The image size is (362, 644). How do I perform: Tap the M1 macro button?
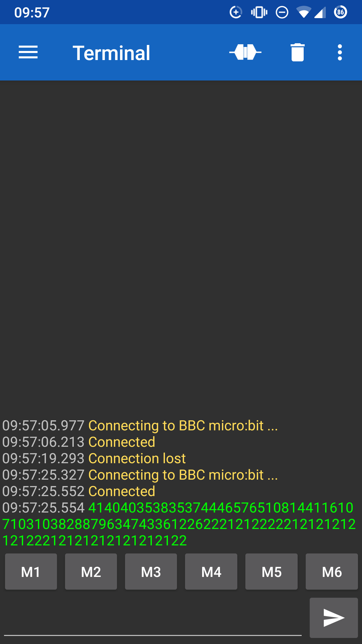pos(31,572)
